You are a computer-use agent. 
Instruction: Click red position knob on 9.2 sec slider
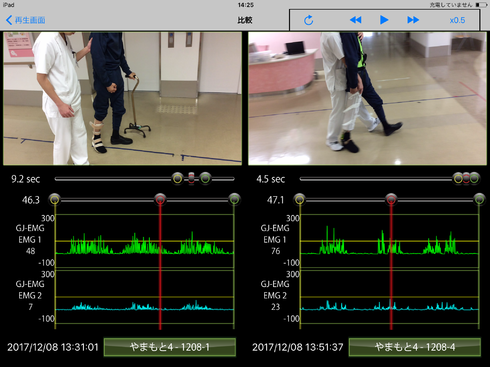click(x=191, y=178)
